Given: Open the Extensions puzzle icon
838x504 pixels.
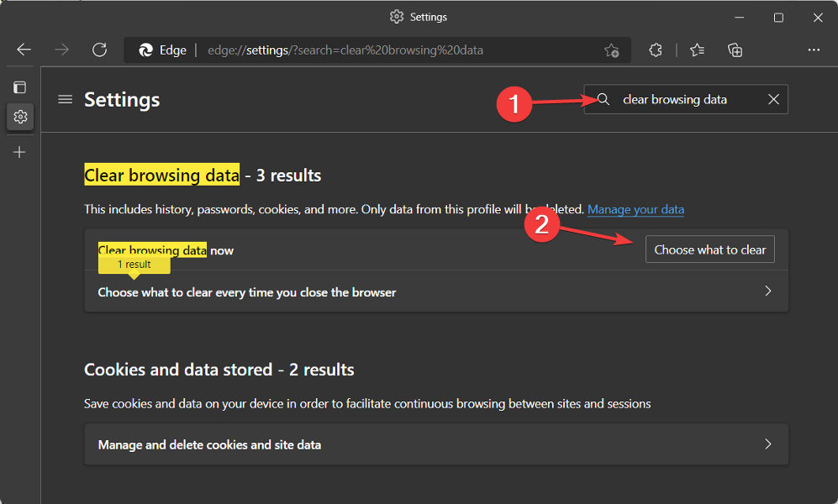Looking at the screenshot, I should click(656, 50).
